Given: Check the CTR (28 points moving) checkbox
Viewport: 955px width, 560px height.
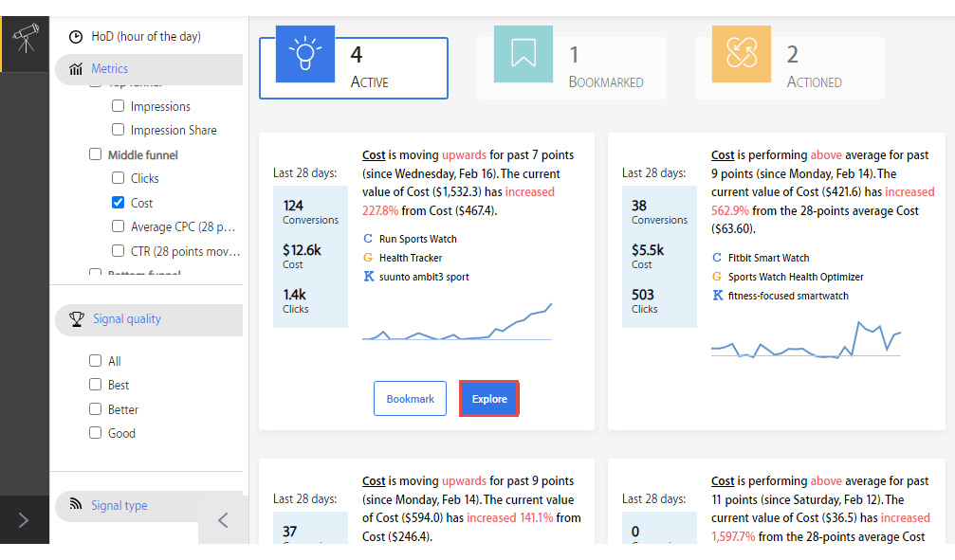Looking at the screenshot, I should coord(119,251).
